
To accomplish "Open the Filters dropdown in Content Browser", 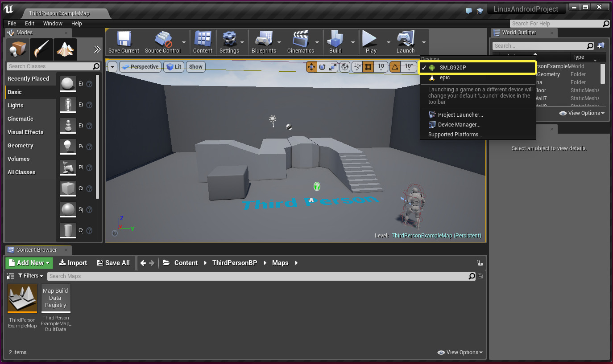I will point(31,276).
